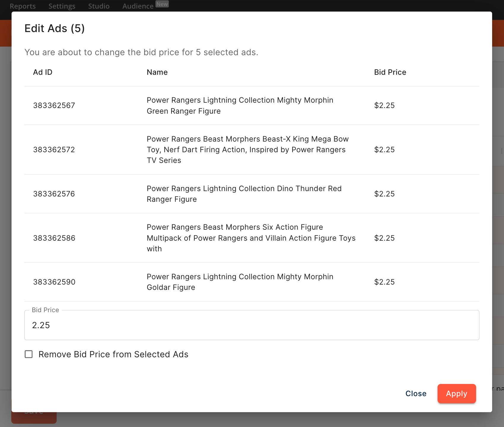Select Ad ID 383362576
The height and width of the screenshot is (427, 504).
[54, 194]
